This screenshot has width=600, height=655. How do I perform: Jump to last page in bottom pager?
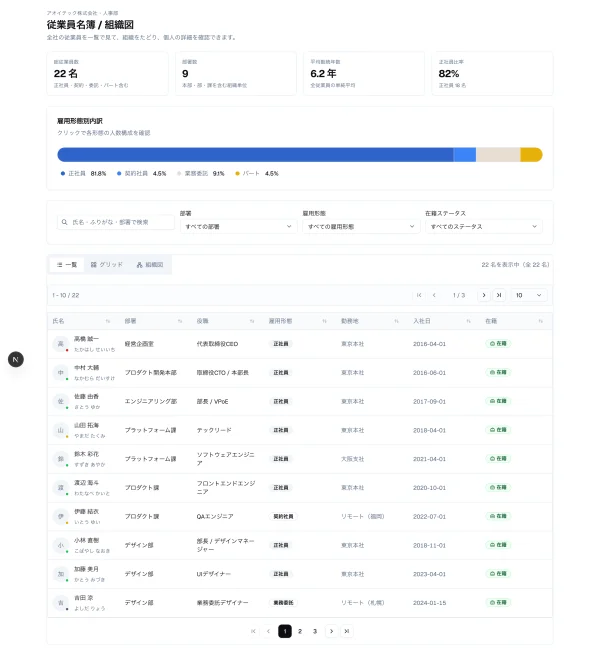pos(346,631)
